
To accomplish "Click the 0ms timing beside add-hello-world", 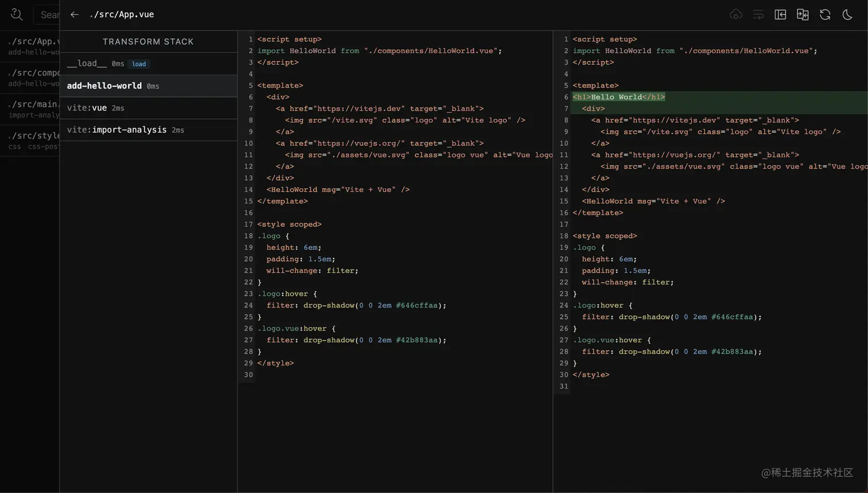I will [153, 86].
